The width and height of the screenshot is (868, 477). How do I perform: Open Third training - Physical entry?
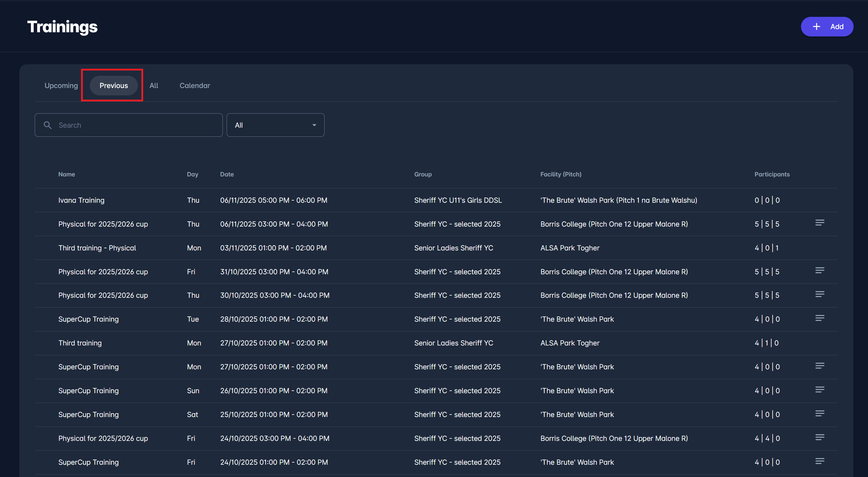point(97,248)
